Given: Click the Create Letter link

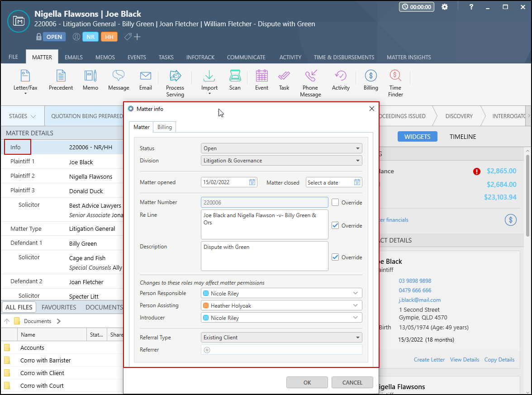Looking at the screenshot, I should click(429, 360).
